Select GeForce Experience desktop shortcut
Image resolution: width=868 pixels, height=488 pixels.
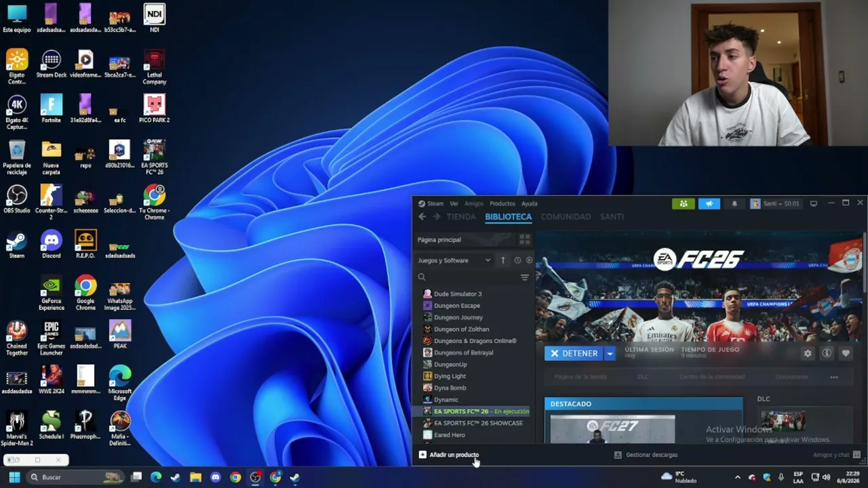pos(51,293)
